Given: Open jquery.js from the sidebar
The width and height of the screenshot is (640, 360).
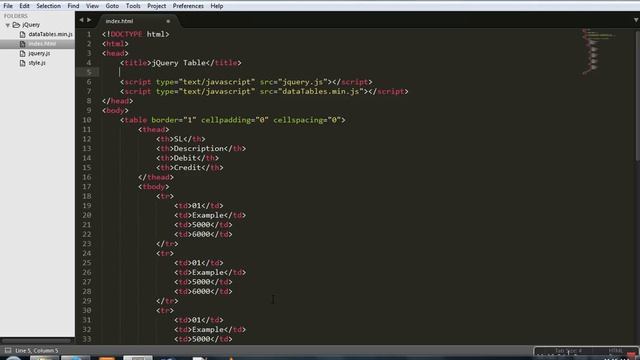Looking at the screenshot, I should click(x=39, y=53).
